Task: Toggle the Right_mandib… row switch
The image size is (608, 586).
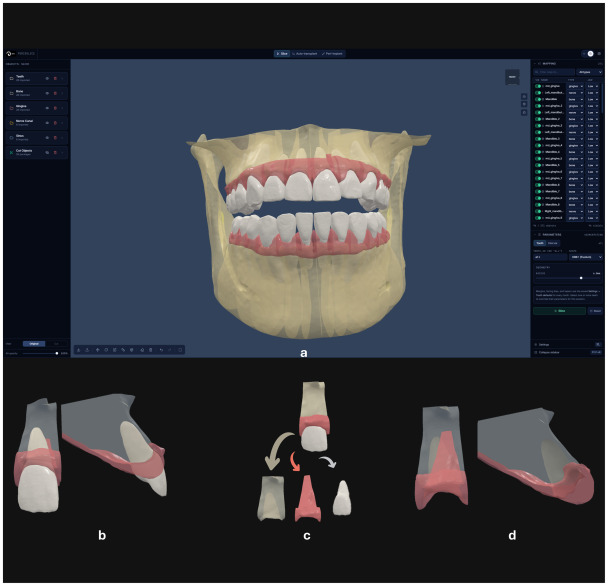Action: [x=538, y=211]
